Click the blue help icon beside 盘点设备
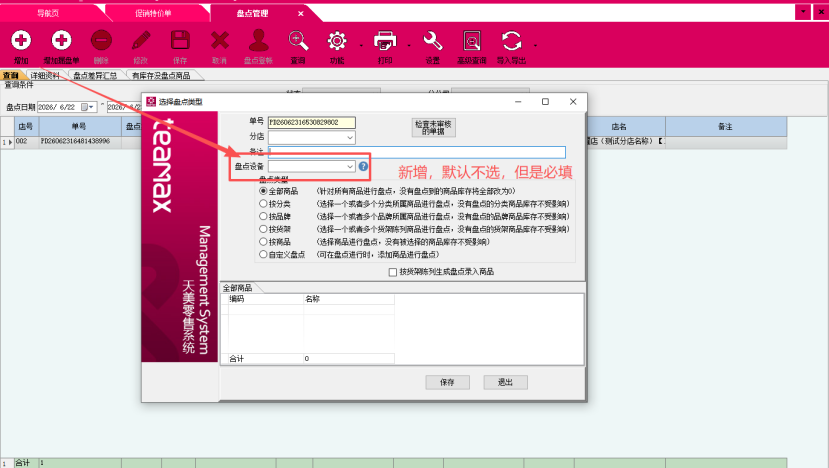The image size is (829, 468). pyautogui.click(x=363, y=166)
